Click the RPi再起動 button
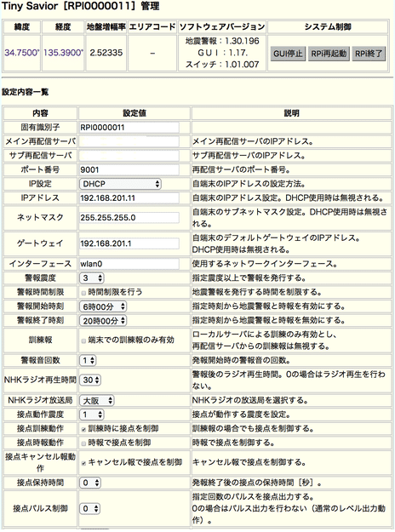The image size is (395, 532). coord(329,54)
